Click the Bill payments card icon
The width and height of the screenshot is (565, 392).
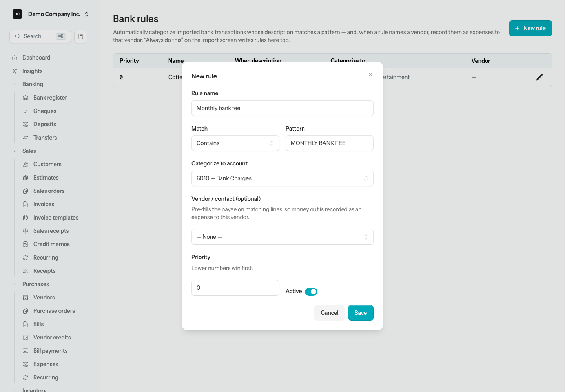tap(26, 351)
